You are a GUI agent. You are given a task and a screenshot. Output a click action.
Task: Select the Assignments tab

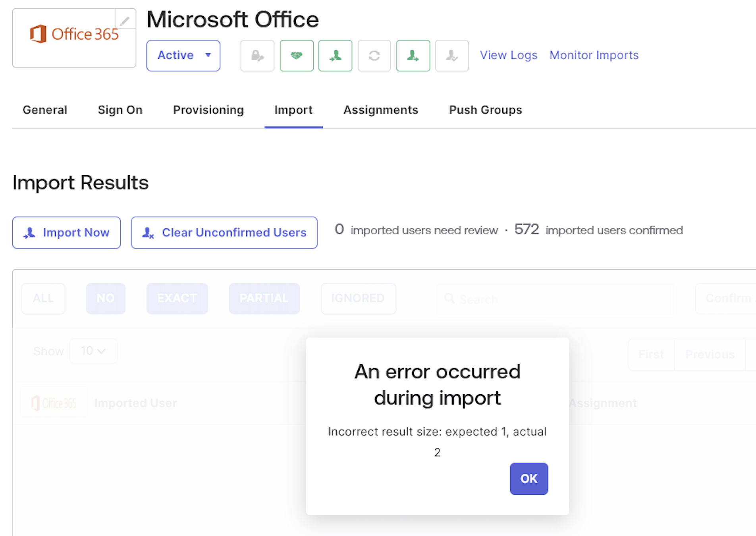click(380, 110)
